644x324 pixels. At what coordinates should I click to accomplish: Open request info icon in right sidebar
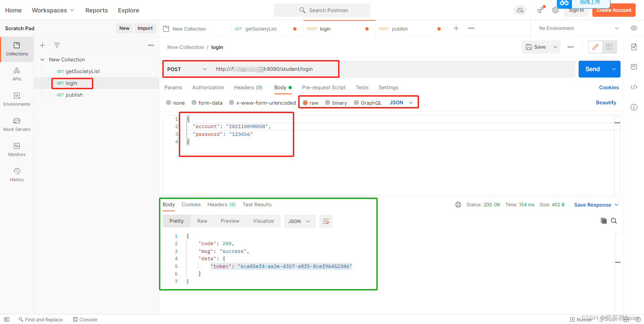[634, 107]
